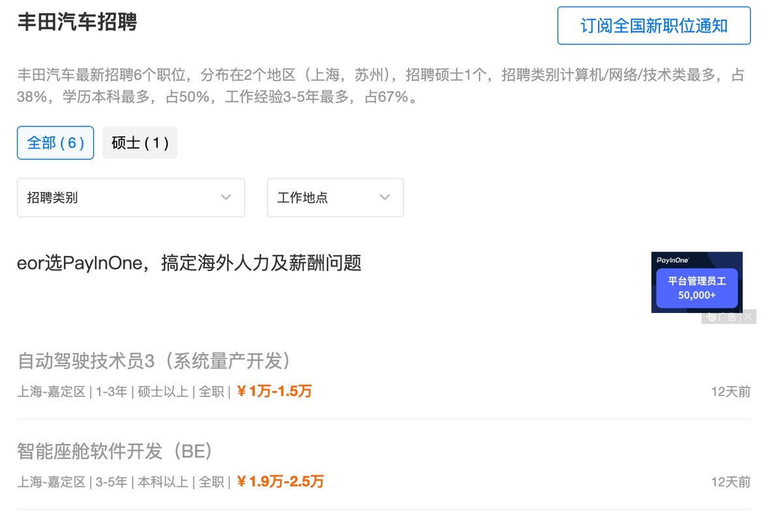This screenshot has height=532, width=766.
Task: Click 12天前 date on the 智能座舱 job
Action: (730, 482)
